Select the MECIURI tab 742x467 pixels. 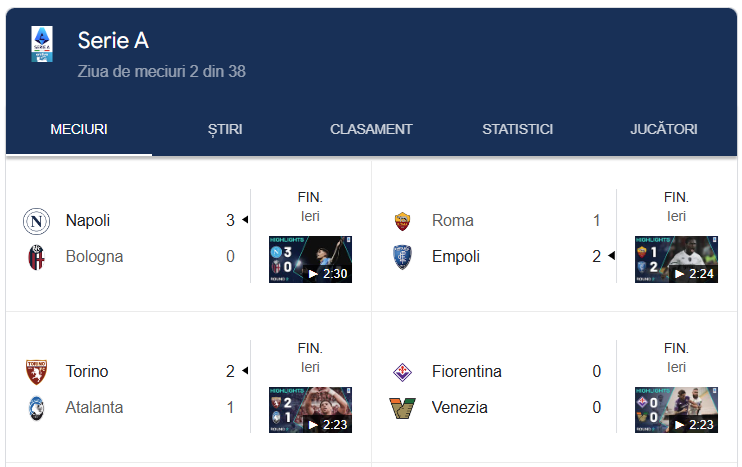79,129
